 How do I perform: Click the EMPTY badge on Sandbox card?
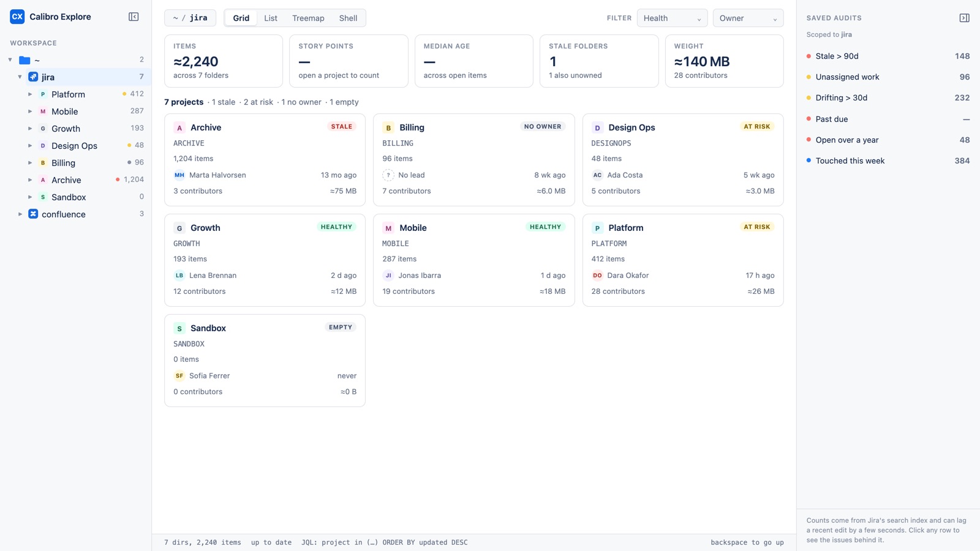[341, 328]
